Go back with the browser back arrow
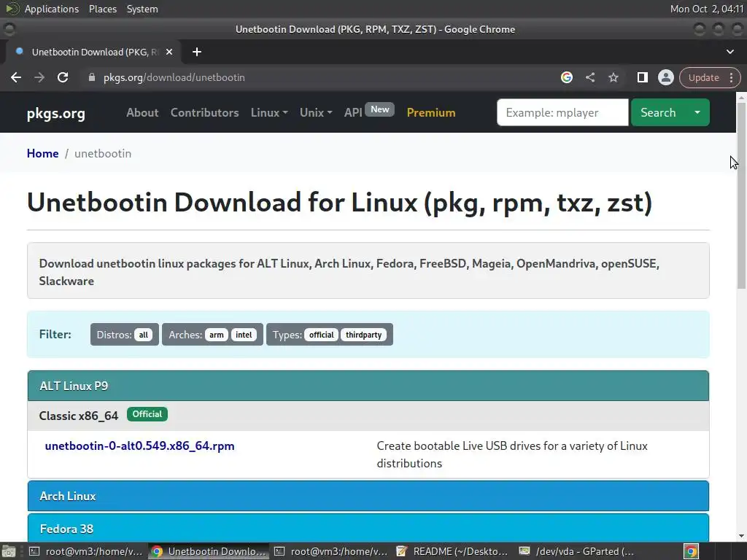This screenshot has height=560, width=747. [x=16, y=77]
